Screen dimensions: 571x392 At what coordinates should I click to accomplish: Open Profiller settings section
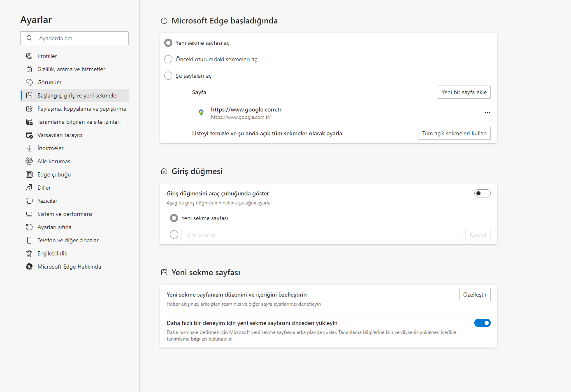coord(74,56)
